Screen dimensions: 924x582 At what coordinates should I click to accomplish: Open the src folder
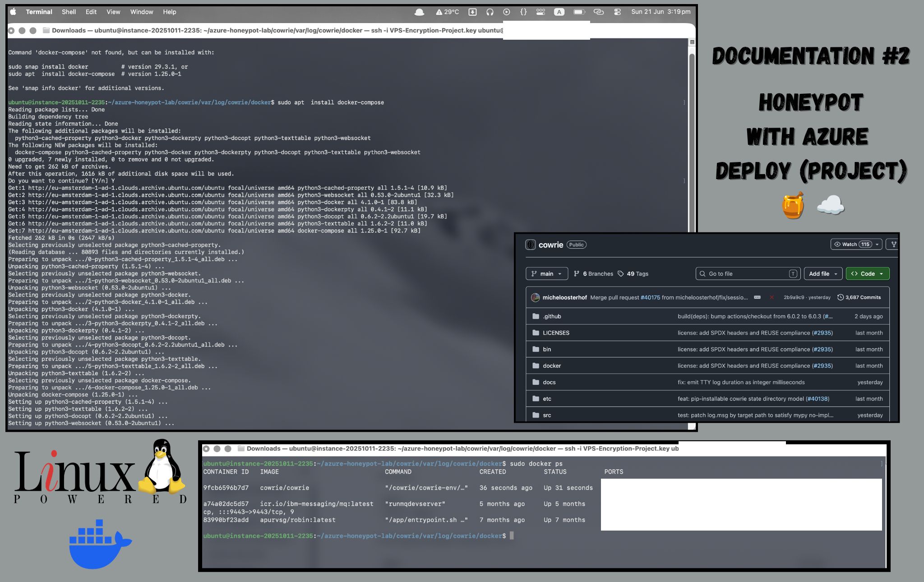(547, 415)
